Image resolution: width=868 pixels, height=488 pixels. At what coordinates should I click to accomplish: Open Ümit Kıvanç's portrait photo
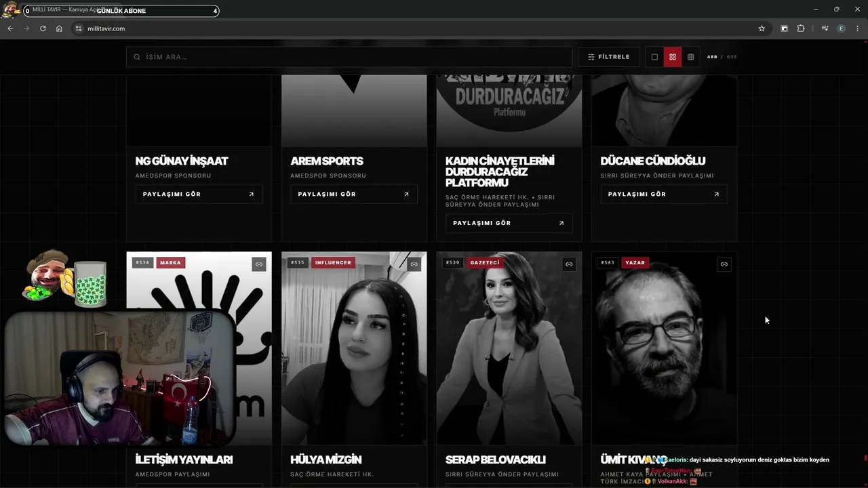(x=664, y=349)
